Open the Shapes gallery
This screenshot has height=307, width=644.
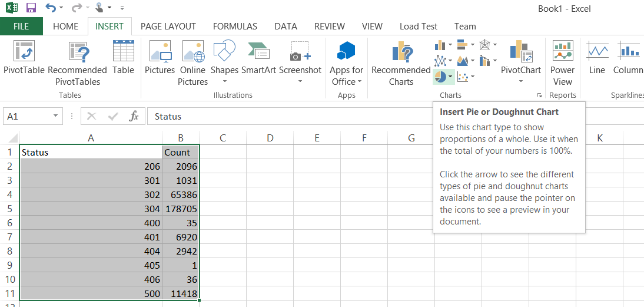(x=224, y=62)
